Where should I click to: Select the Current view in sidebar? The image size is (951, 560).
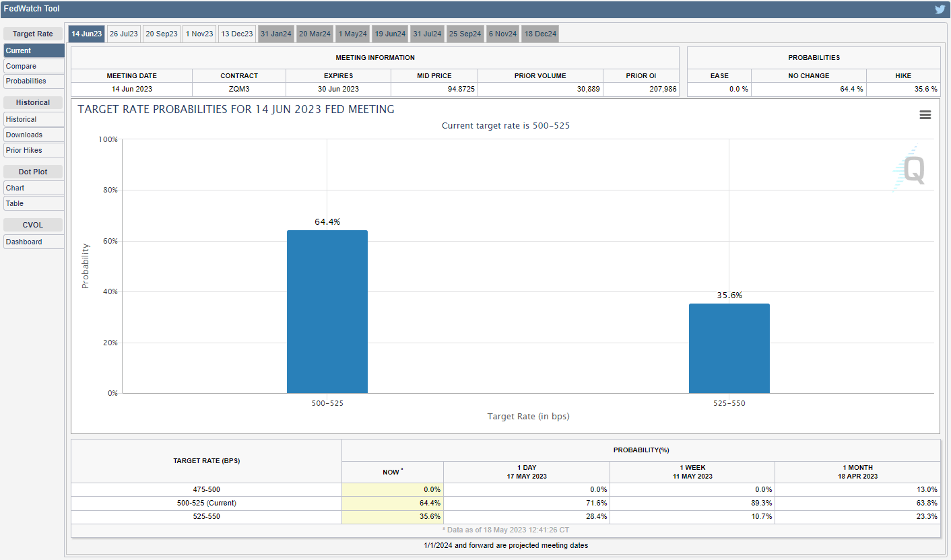[34, 50]
